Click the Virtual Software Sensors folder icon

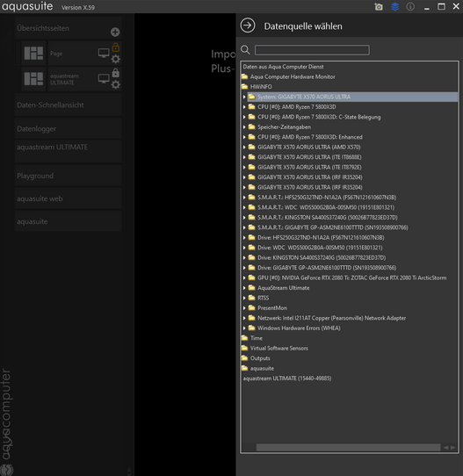(x=245, y=348)
